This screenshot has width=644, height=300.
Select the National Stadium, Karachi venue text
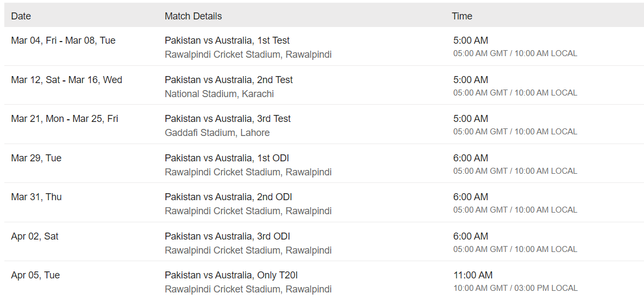[219, 94]
